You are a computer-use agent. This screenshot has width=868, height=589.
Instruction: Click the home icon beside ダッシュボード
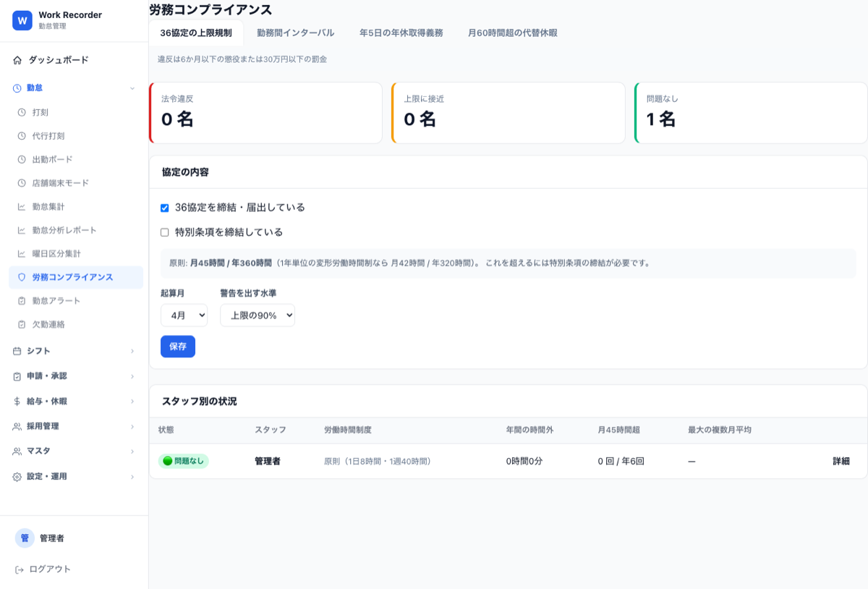[17, 60]
